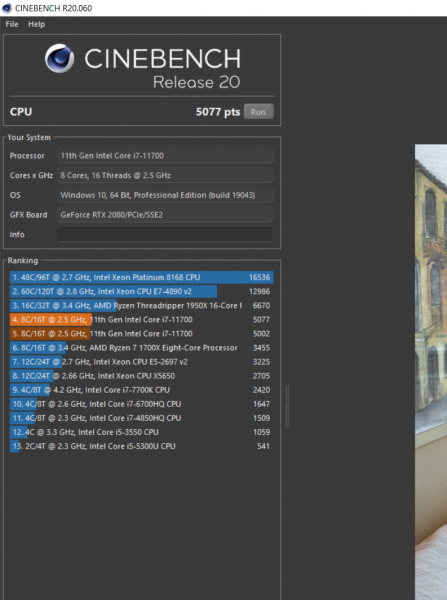Image resolution: width=447 pixels, height=600 pixels.
Task: Open the Help menu
Action: coord(36,24)
